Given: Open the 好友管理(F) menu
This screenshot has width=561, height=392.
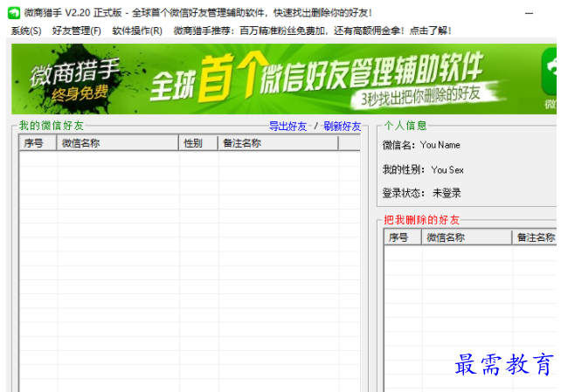Looking at the screenshot, I should [x=77, y=31].
